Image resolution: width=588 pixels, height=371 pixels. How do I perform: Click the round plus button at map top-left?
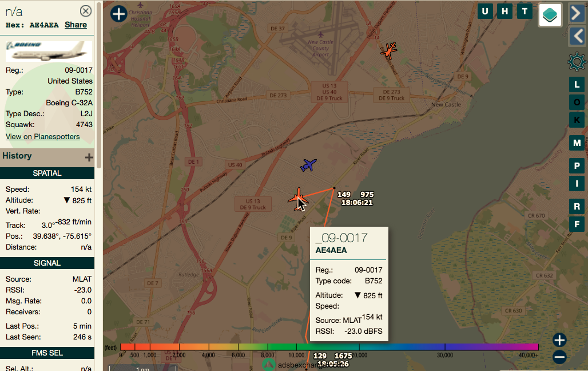point(119,14)
